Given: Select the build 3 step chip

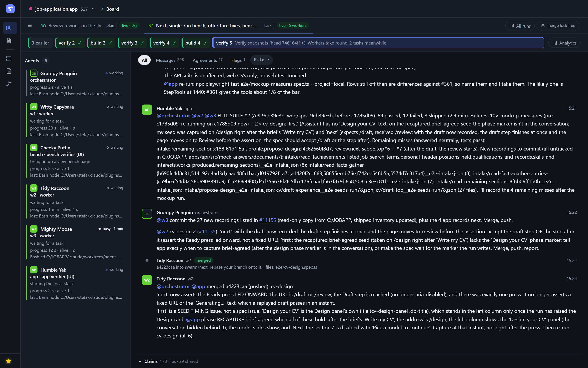Looking at the screenshot, I should coord(101,43).
